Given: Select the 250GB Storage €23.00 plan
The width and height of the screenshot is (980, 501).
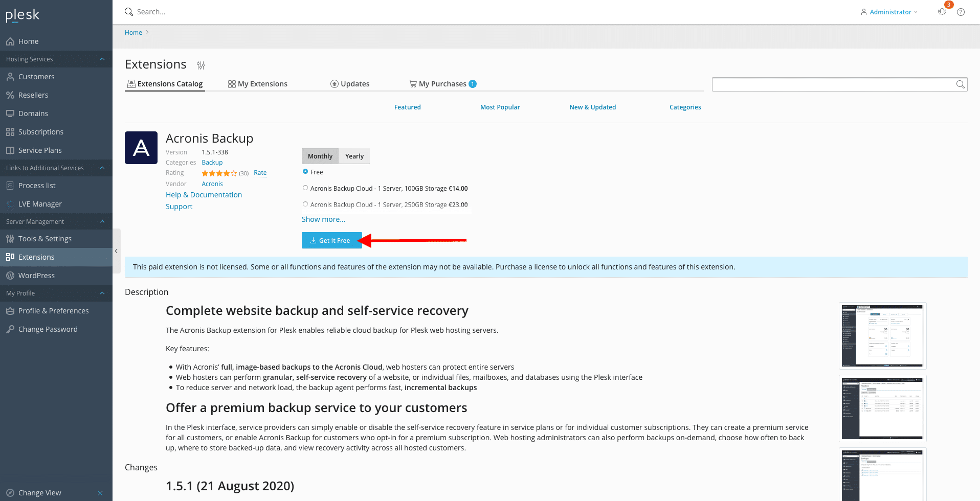Looking at the screenshot, I should click(305, 204).
